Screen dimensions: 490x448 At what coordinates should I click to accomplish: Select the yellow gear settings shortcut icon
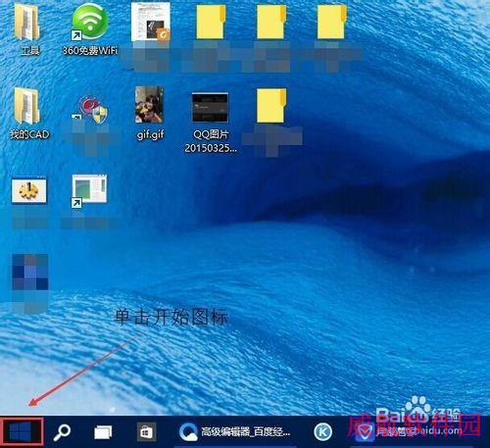pos(29,190)
